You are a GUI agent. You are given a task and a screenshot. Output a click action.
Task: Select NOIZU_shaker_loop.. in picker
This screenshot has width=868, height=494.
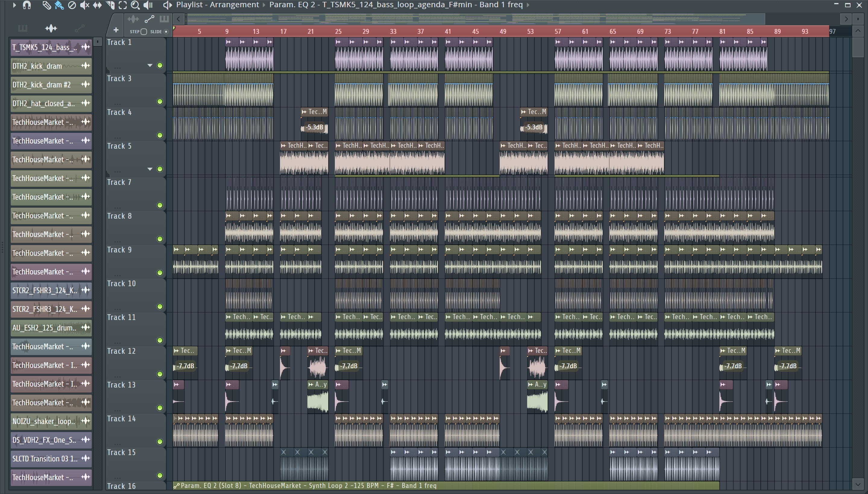tap(51, 421)
